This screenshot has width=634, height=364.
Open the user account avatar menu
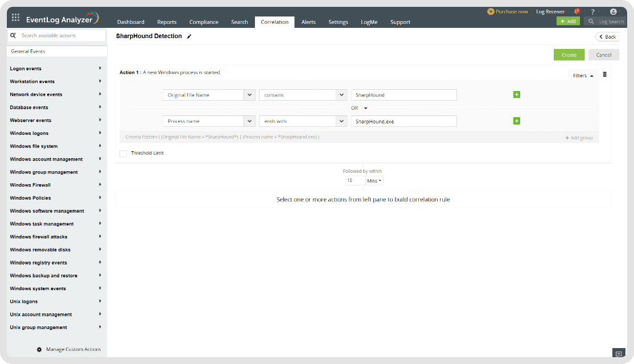pos(614,12)
